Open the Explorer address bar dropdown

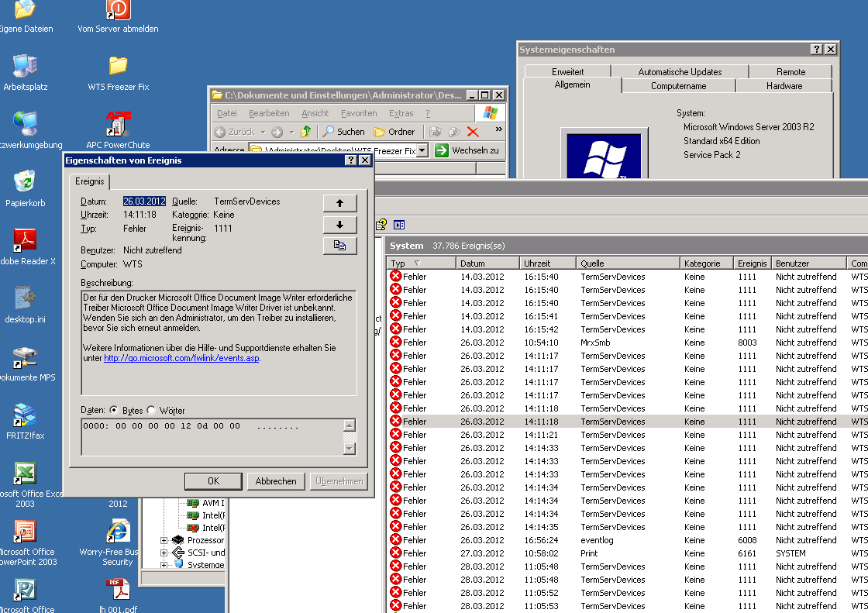pos(422,150)
